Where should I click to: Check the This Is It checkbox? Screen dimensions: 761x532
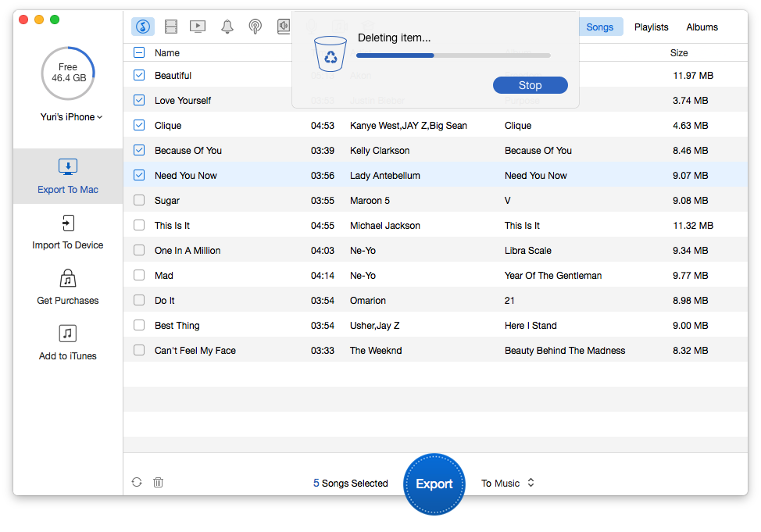point(139,225)
